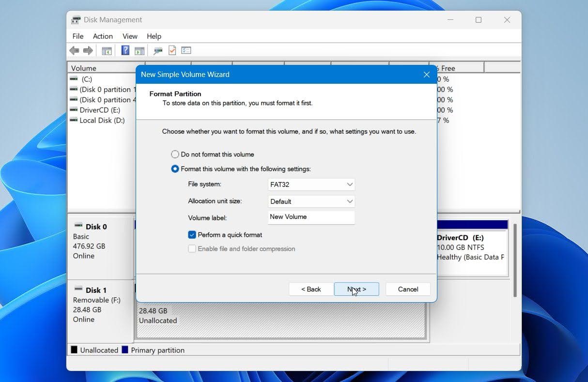Click the Back button in the wizard
This screenshot has width=588, height=382.
point(311,289)
